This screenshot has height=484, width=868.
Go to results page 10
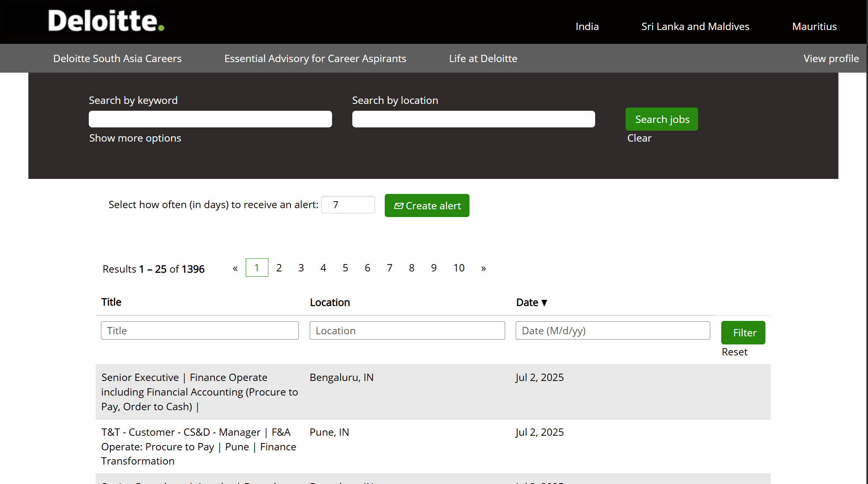click(x=459, y=268)
